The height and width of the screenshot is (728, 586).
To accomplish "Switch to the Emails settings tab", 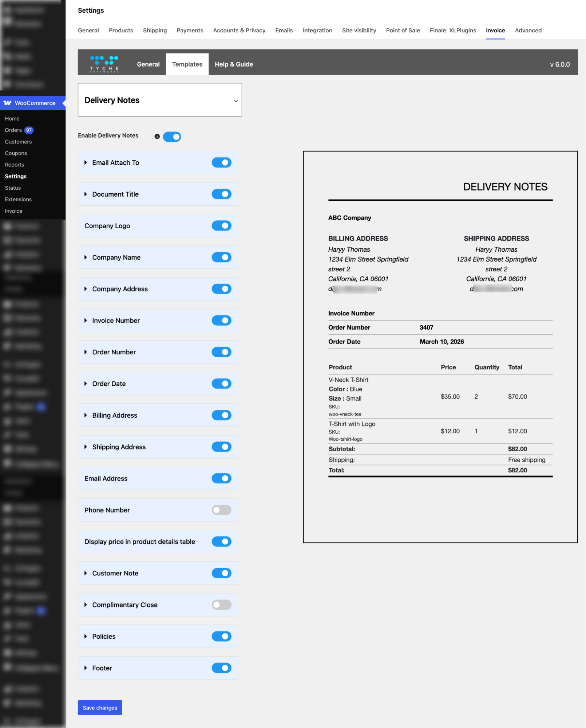I will click(284, 30).
